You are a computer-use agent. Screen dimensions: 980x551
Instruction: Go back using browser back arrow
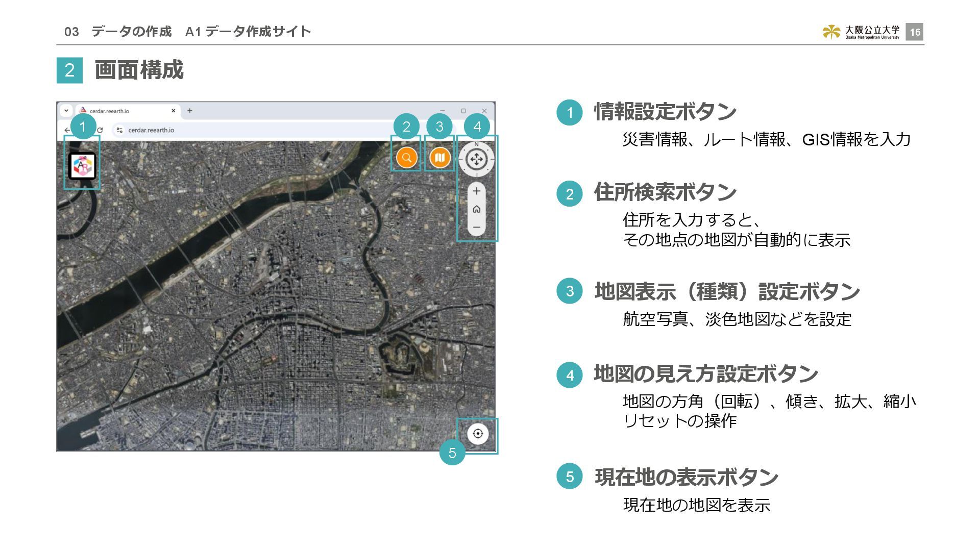click(66, 130)
